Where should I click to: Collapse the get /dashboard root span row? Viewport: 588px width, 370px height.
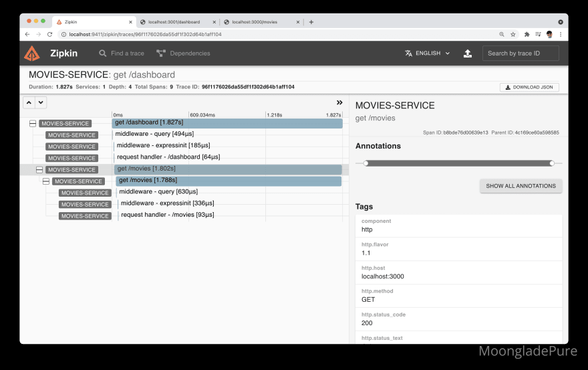33,124
